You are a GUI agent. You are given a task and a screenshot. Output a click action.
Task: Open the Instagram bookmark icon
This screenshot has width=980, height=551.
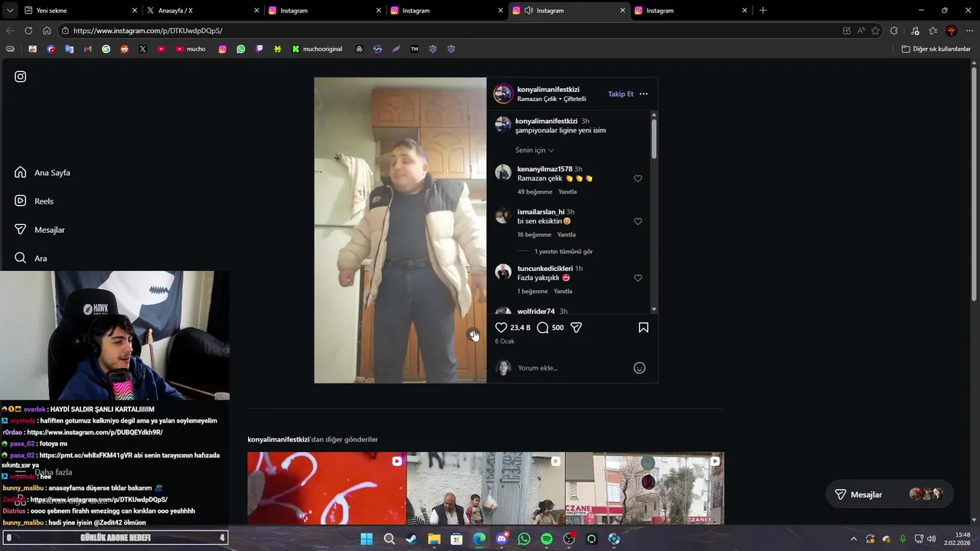223,49
